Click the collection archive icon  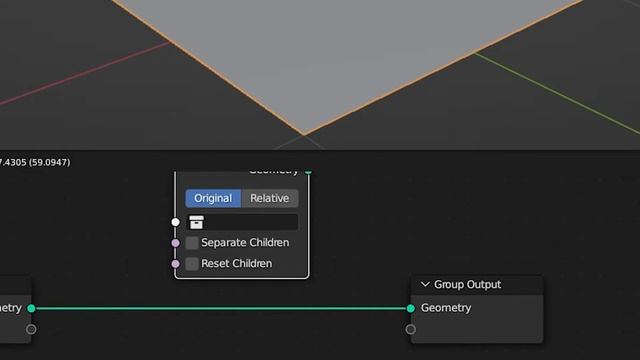[196, 222]
